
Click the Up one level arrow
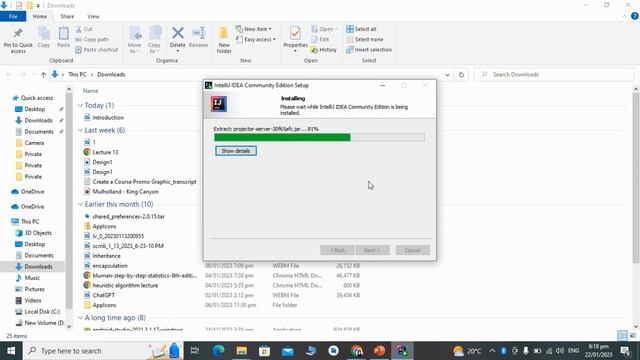(43, 75)
